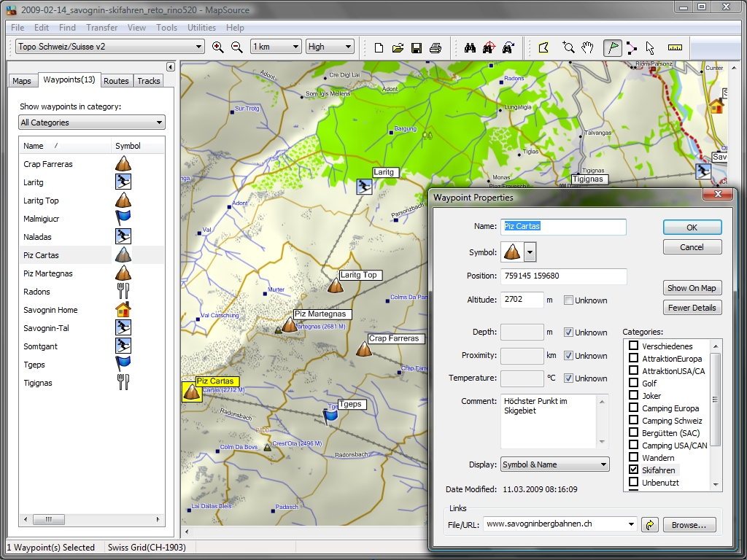Check the Wandern category

634,457
